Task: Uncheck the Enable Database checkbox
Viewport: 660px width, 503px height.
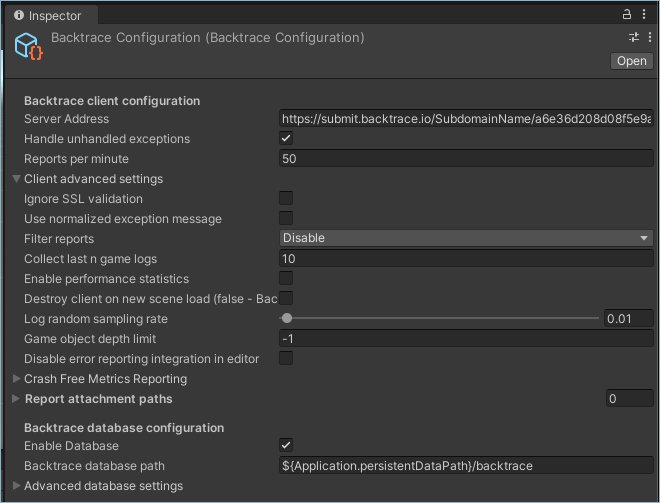Action: [x=286, y=445]
